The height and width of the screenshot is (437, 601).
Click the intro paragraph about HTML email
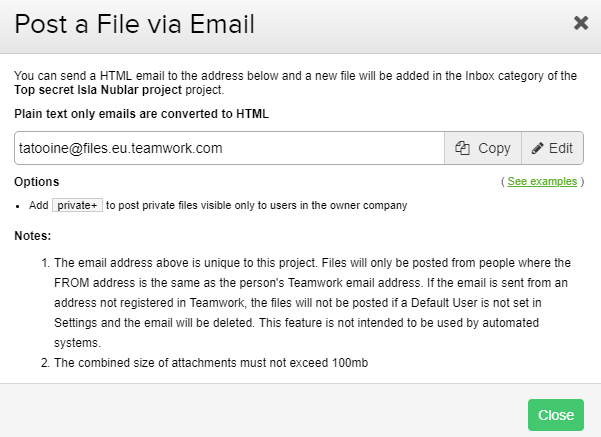pyautogui.click(x=296, y=83)
